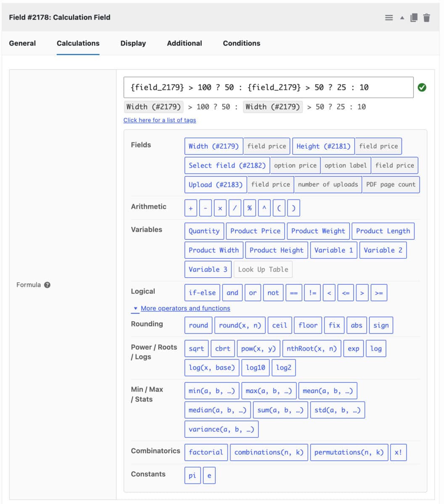Insert the ceil function
The image size is (444, 504).
point(280,325)
